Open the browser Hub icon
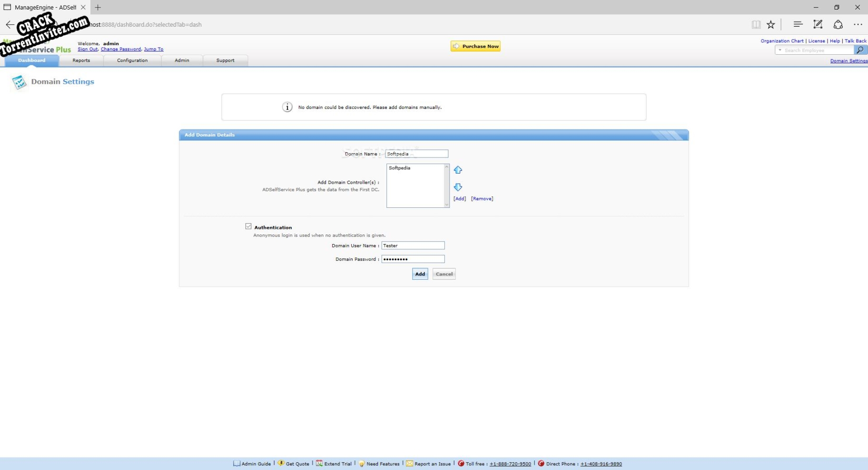Screen dimensions: 868x470 click(x=798, y=24)
